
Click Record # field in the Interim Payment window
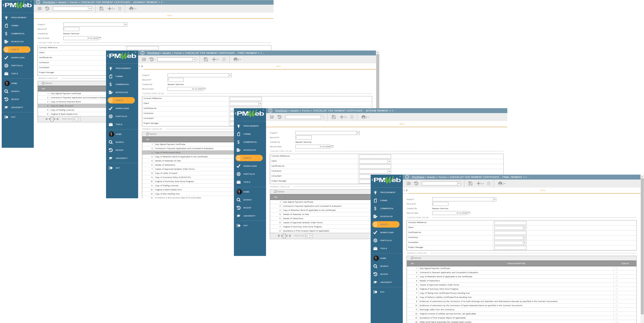(x=303, y=138)
